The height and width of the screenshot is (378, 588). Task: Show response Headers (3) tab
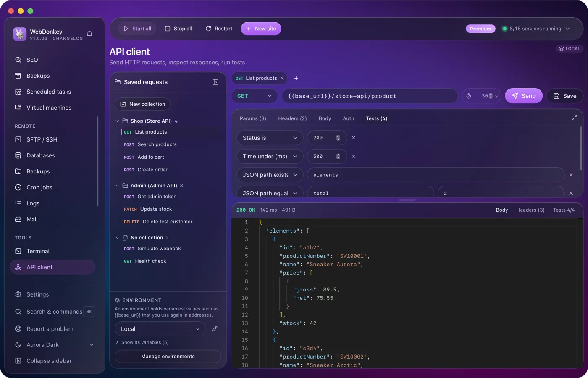coord(530,210)
